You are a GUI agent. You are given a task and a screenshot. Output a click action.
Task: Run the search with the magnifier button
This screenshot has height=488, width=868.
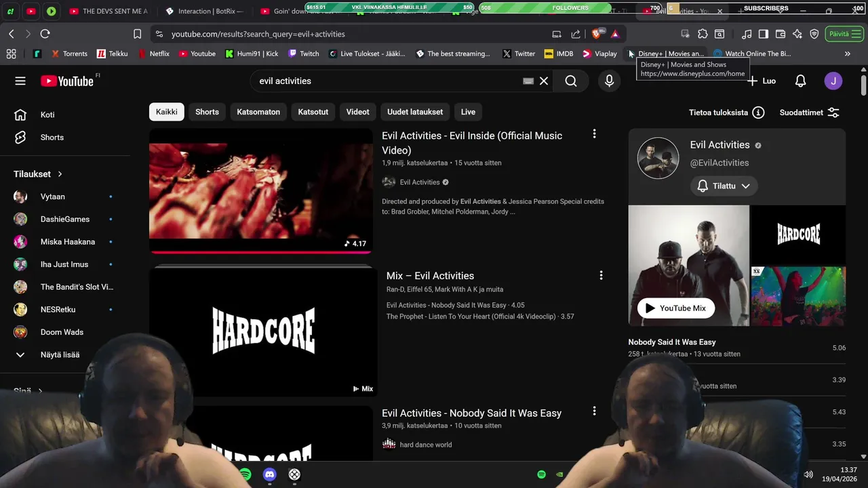(x=571, y=81)
